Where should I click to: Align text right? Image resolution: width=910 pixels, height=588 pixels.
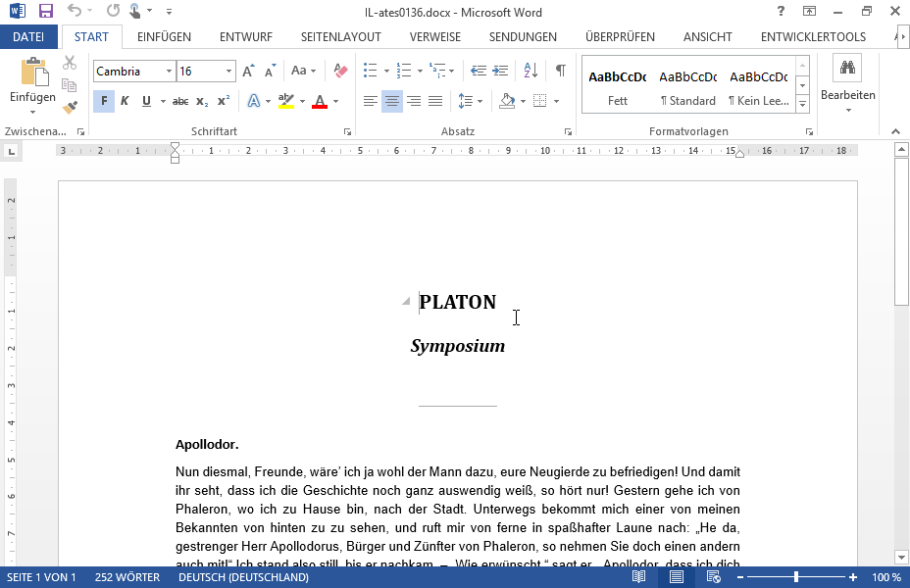coord(414,102)
